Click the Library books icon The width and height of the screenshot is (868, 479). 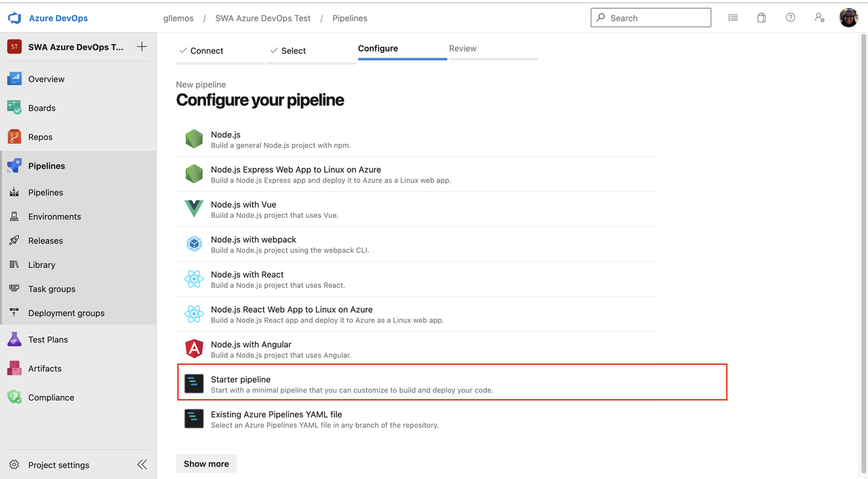pyautogui.click(x=14, y=265)
